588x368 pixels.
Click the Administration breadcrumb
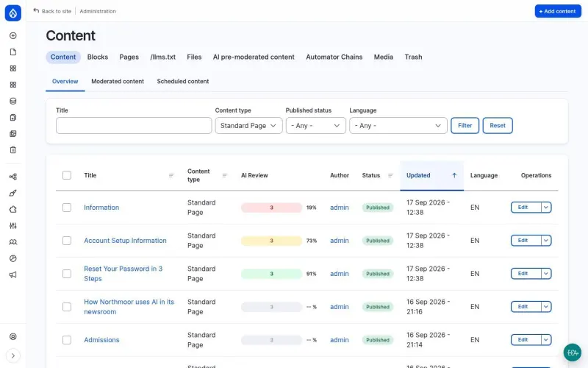[98, 11]
